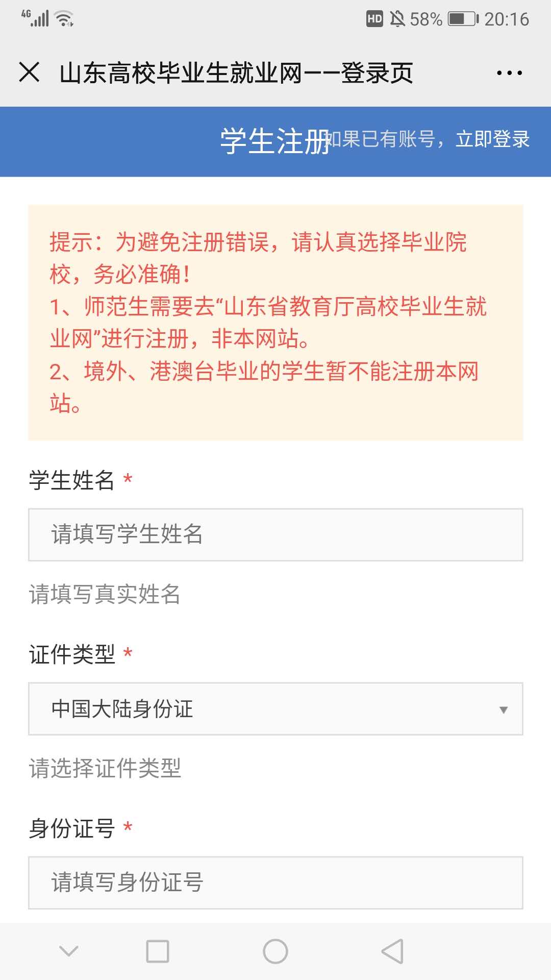The image size is (551, 980).
Task: Tap the HD indicator icon
Action: (374, 19)
